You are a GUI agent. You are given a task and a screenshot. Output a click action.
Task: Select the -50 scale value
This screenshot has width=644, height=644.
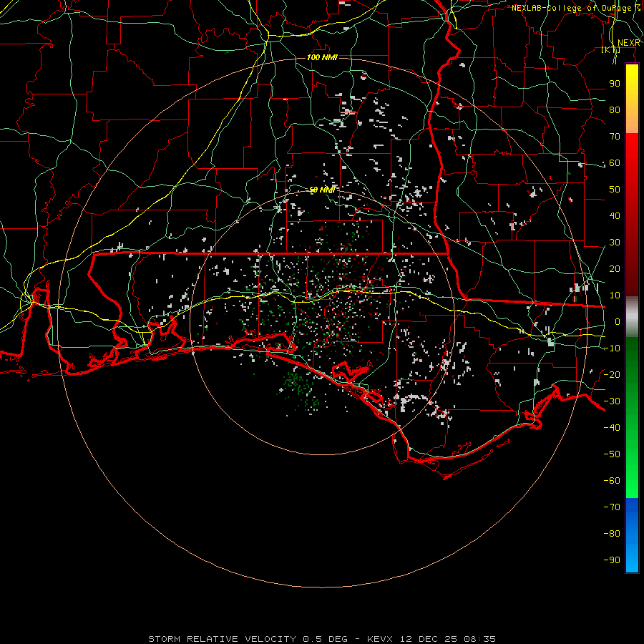612,454
